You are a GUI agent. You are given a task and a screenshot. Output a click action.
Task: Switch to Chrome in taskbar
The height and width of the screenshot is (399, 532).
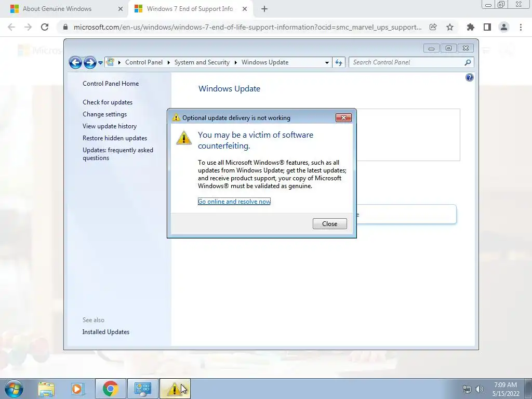pos(111,389)
